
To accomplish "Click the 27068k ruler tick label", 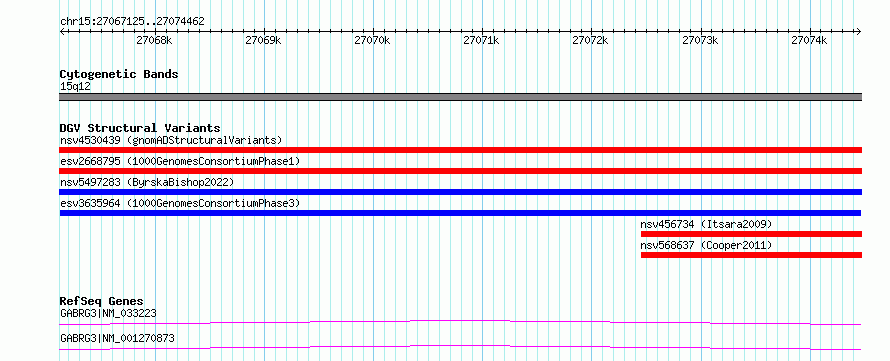I will 154,40.
